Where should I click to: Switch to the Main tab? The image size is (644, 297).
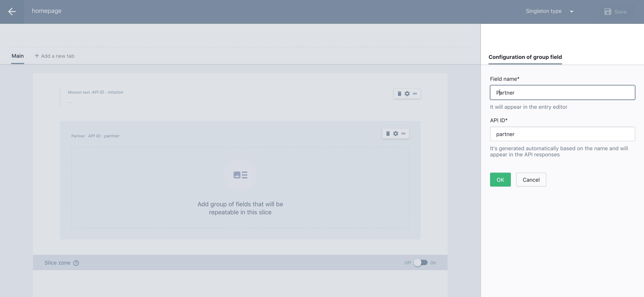(17, 56)
